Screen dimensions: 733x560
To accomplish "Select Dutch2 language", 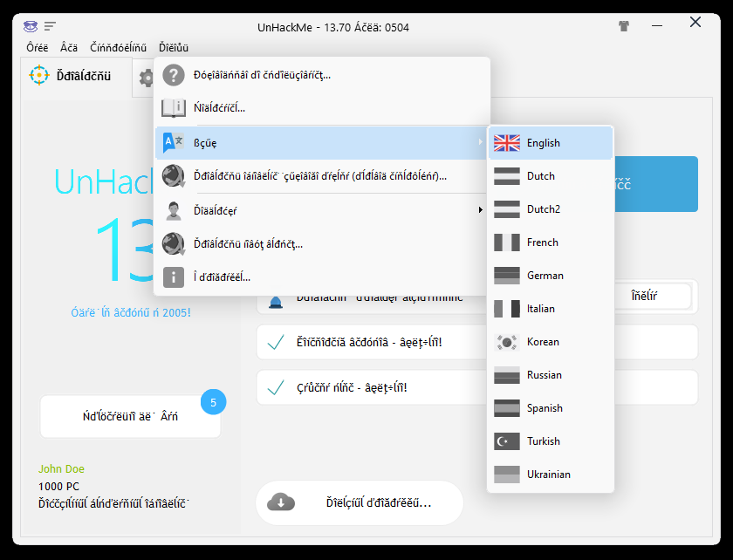I will click(x=551, y=209).
